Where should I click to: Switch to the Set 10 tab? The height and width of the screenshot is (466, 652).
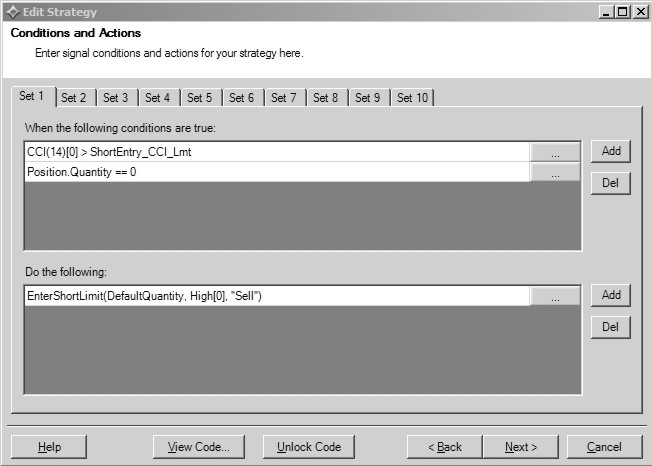(413, 98)
